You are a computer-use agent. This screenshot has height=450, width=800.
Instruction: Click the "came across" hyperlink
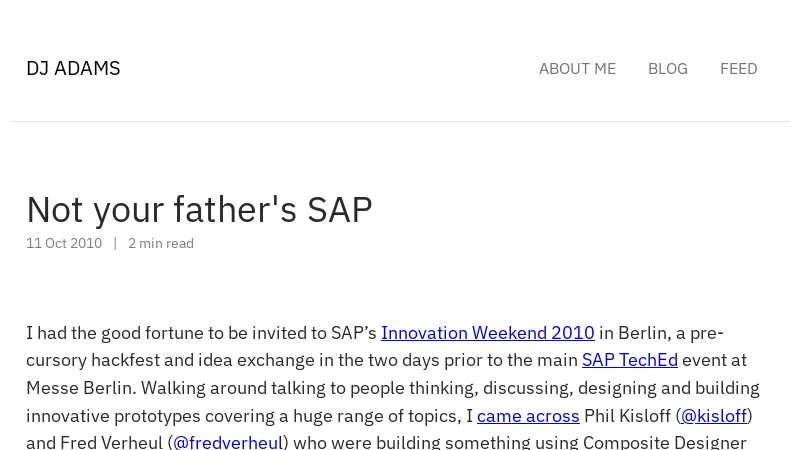(528, 415)
